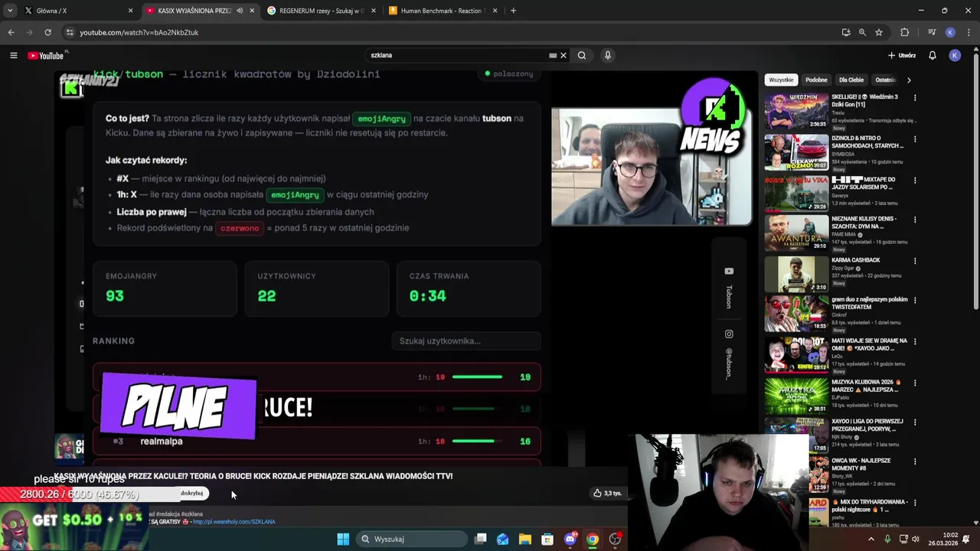
Task: Open Microsoft Store from the taskbar
Action: (x=547, y=539)
